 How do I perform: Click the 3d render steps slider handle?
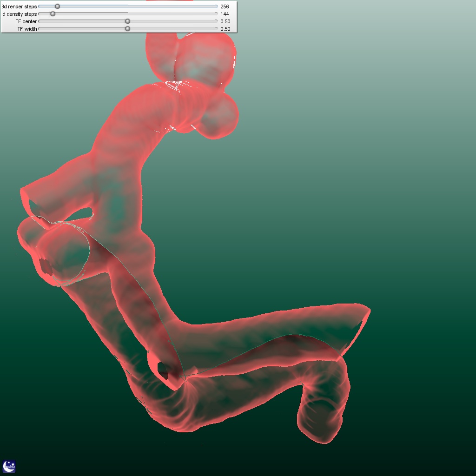[x=57, y=7]
